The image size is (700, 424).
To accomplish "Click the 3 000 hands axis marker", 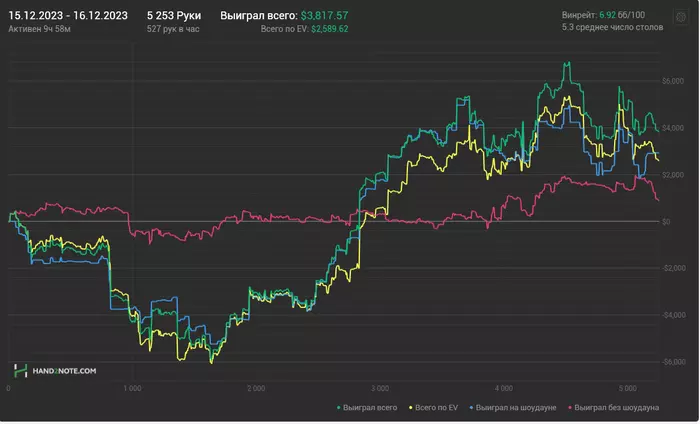I will (378, 387).
